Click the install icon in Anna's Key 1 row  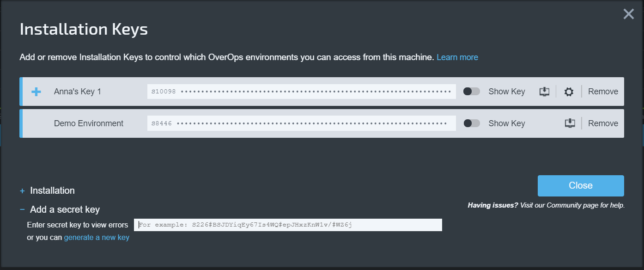point(544,92)
